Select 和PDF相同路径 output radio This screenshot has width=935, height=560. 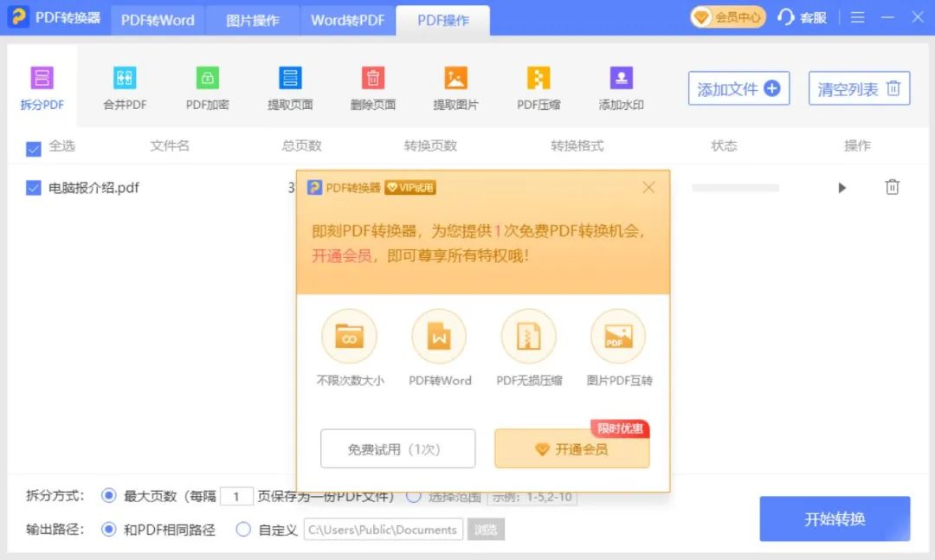click(x=108, y=529)
